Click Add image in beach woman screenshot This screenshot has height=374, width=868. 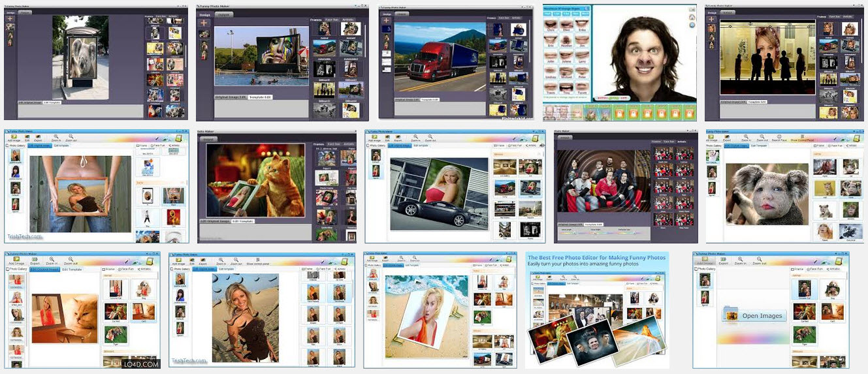tap(179, 262)
